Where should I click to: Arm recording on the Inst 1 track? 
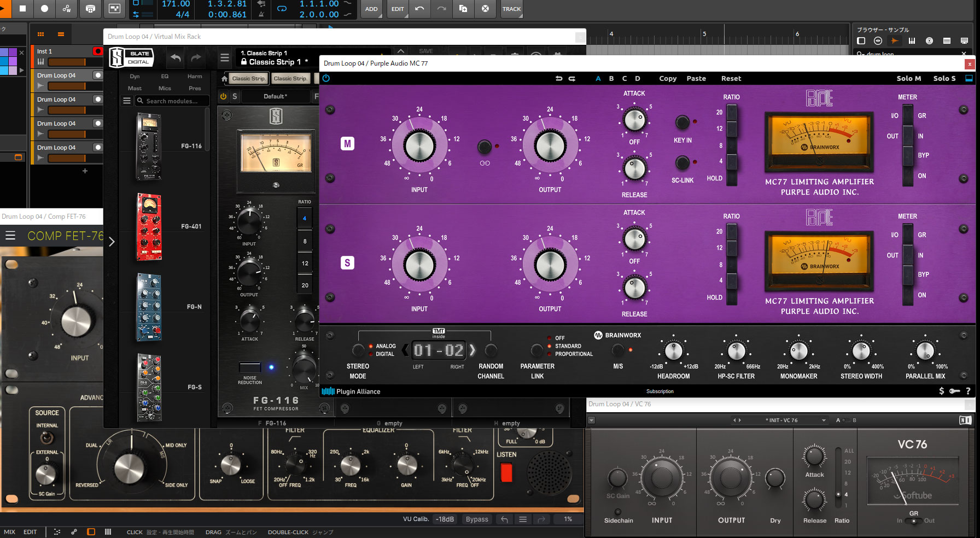(98, 51)
